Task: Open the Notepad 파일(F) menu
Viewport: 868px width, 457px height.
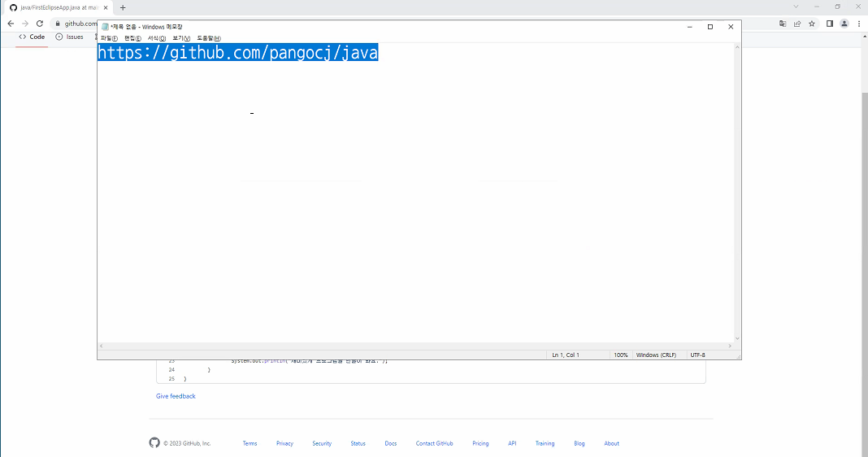Action: pos(109,38)
